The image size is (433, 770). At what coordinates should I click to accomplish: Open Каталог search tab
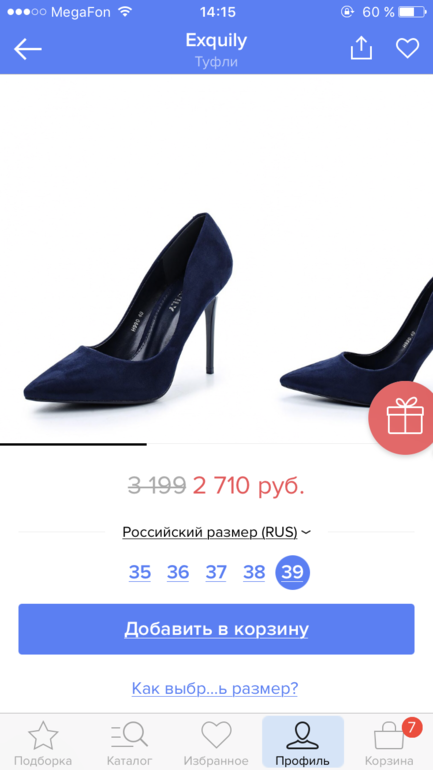tap(127, 743)
